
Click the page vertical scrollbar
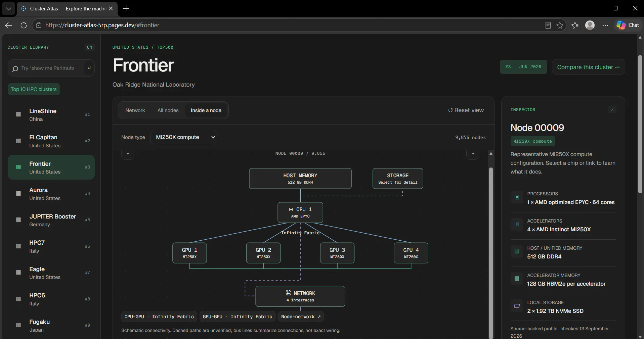click(640, 124)
